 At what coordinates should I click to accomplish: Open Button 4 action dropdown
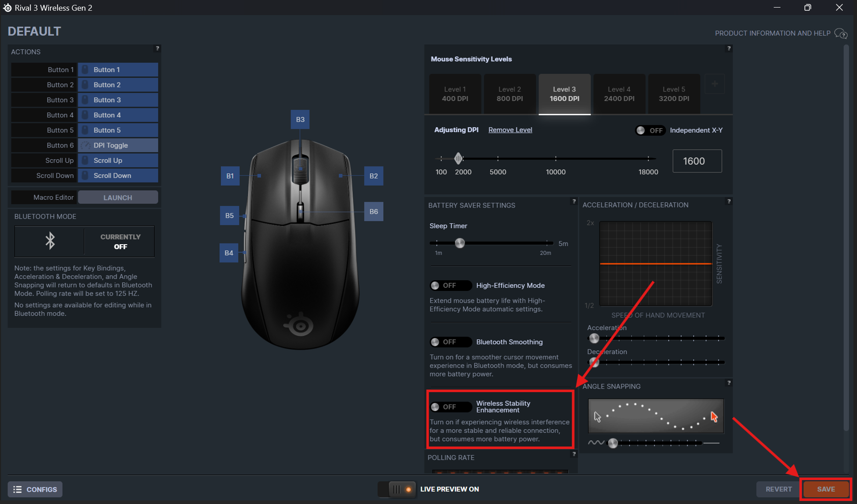point(118,115)
